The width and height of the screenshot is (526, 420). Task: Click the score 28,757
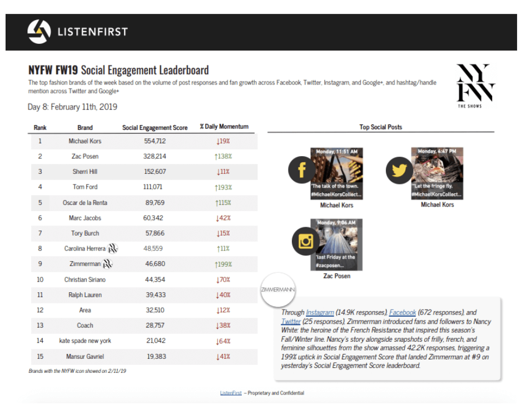155,326
